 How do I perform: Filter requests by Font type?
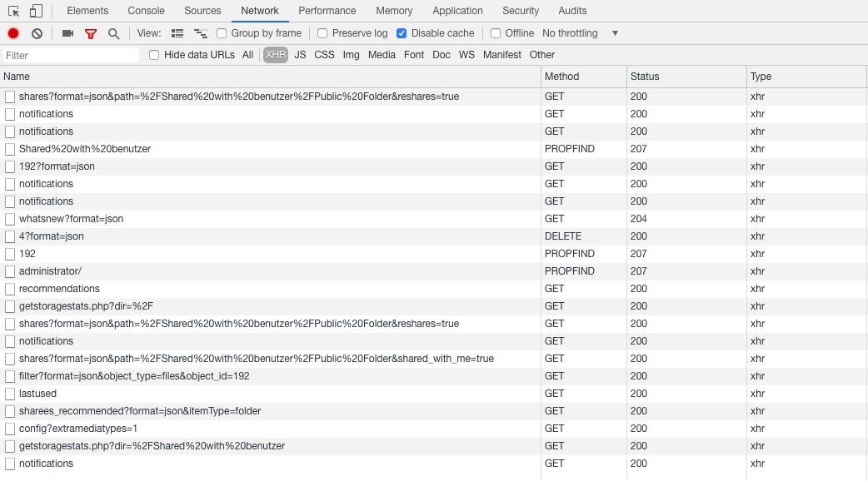point(413,55)
